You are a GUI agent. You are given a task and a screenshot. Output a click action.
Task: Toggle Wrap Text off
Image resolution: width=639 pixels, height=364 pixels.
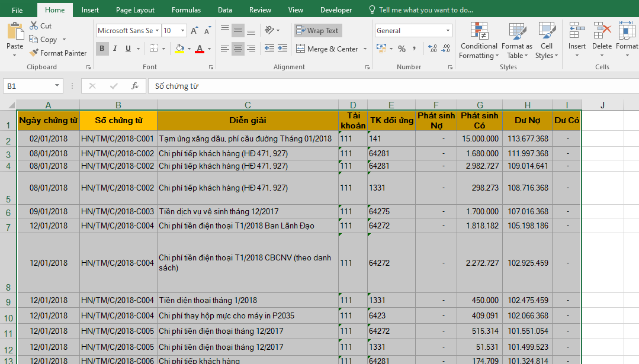pos(318,31)
